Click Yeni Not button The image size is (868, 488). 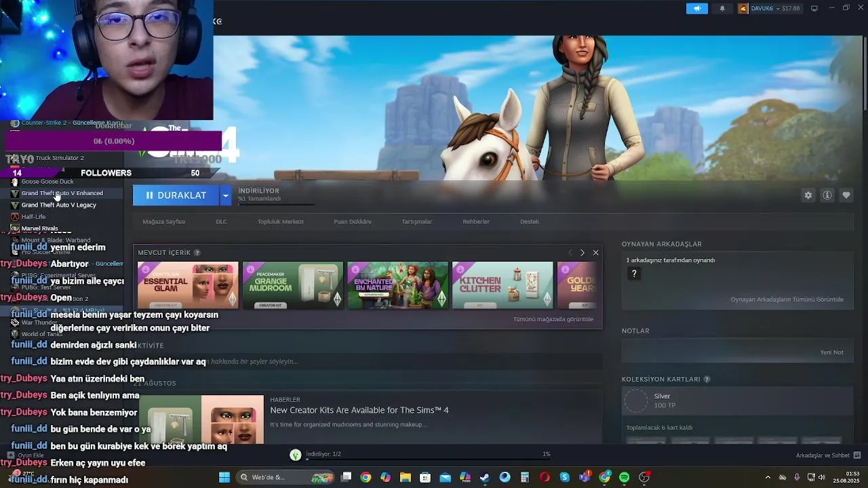coord(831,352)
